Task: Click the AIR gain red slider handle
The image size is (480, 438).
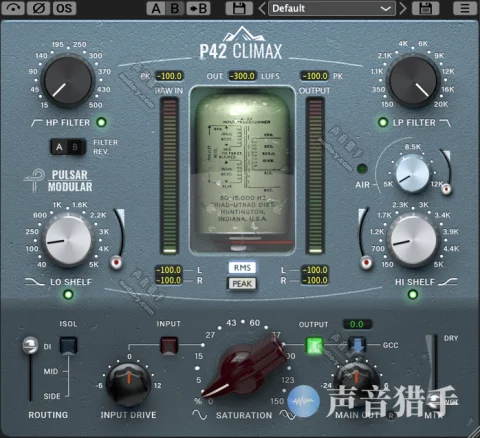Action: [446, 189]
